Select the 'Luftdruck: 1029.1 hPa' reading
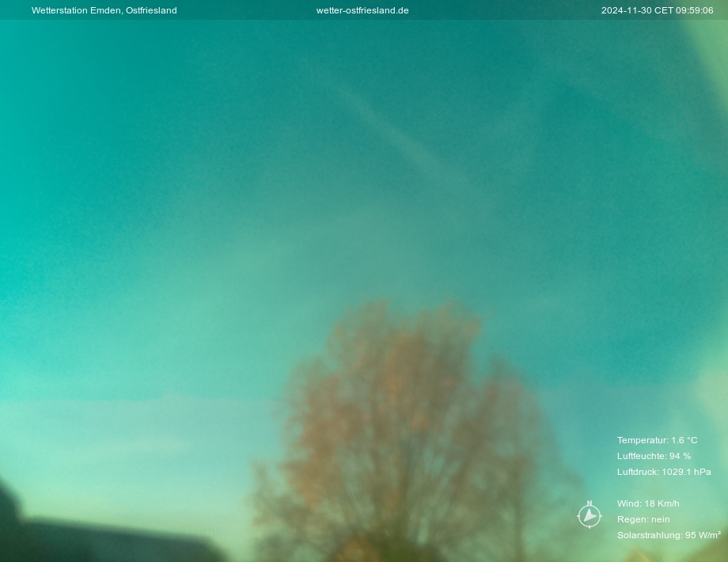The width and height of the screenshot is (728, 562). (x=663, y=472)
